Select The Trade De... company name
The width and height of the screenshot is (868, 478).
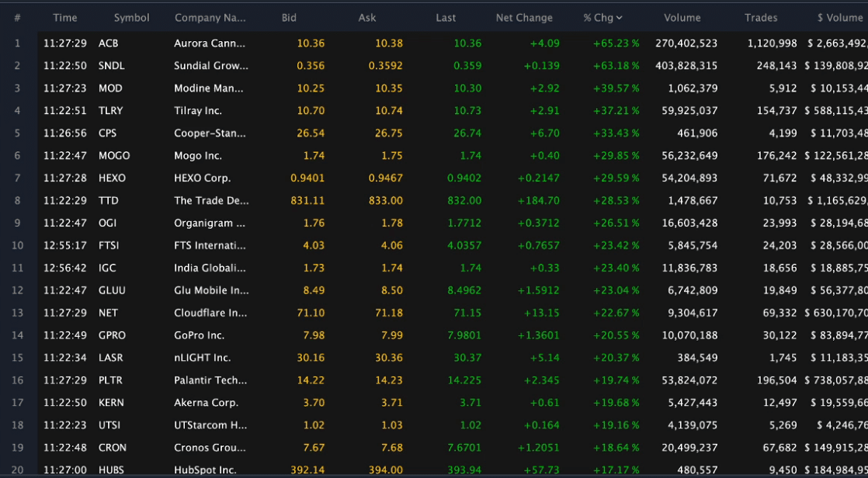(x=211, y=201)
